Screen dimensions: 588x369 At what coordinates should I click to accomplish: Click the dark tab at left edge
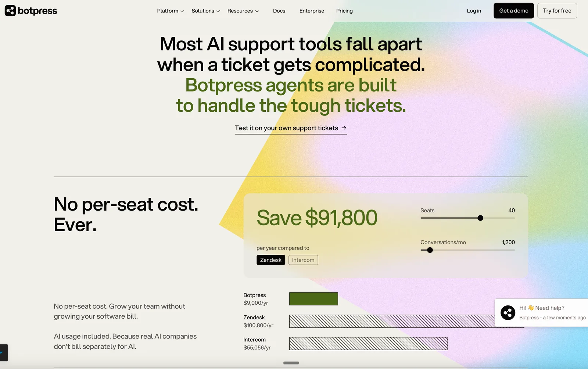tap(4, 353)
